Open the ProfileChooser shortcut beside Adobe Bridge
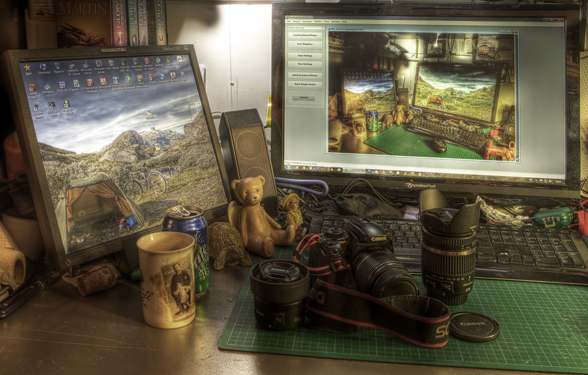Image resolution: width=588 pixels, height=375 pixels. (48, 89)
